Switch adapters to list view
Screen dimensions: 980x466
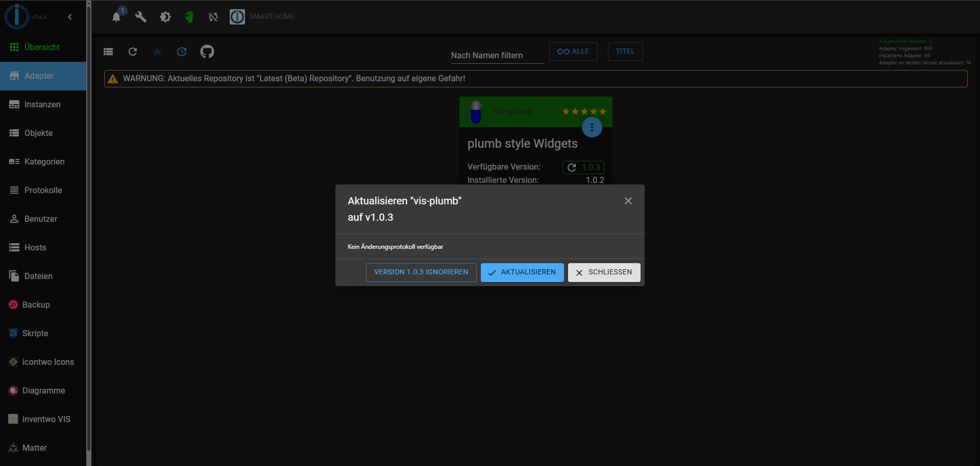click(x=108, y=52)
